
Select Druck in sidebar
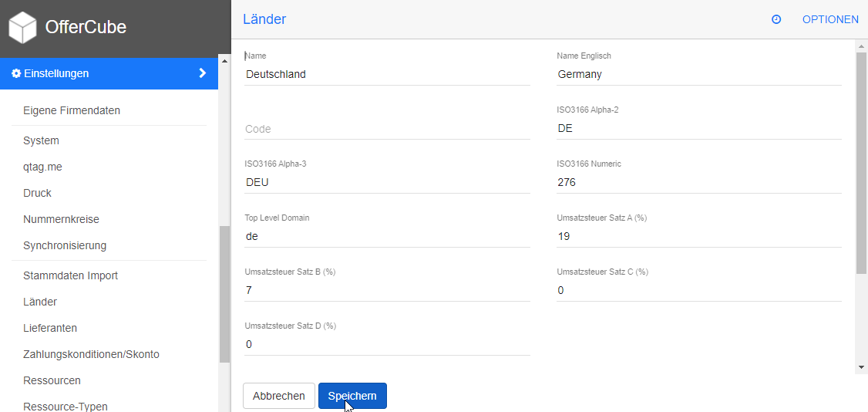[38, 193]
